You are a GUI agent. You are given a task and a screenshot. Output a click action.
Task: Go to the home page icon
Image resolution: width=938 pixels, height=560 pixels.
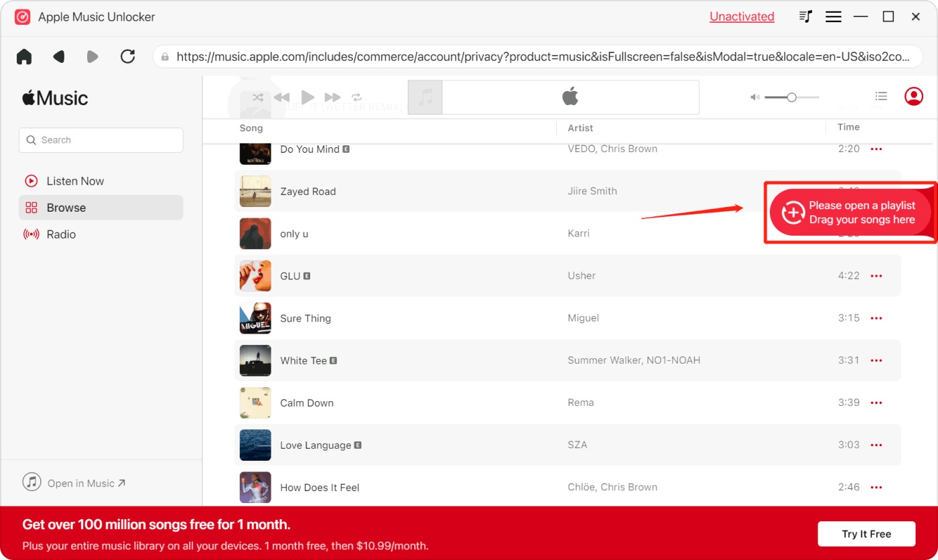pyautogui.click(x=24, y=57)
